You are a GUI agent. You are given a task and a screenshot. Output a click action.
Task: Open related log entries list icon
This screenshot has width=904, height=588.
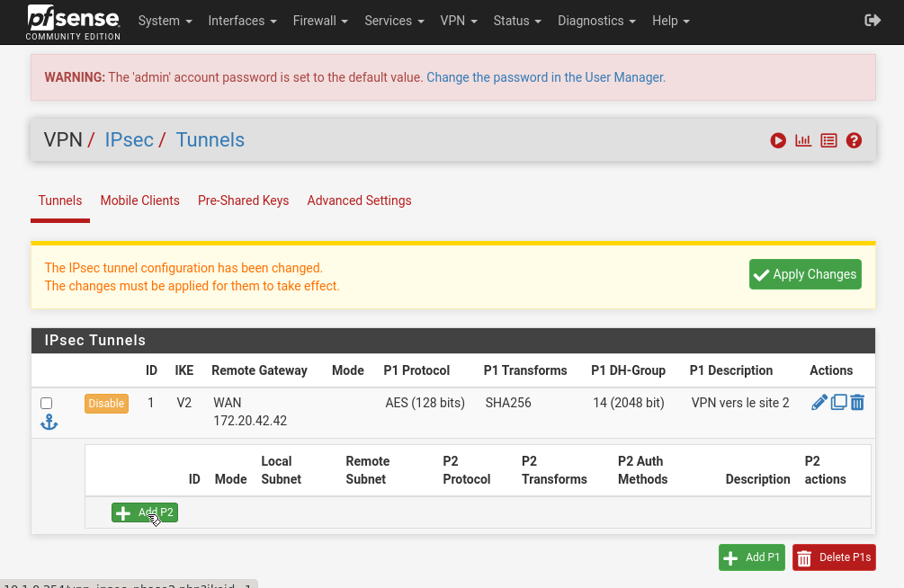pos(828,140)
